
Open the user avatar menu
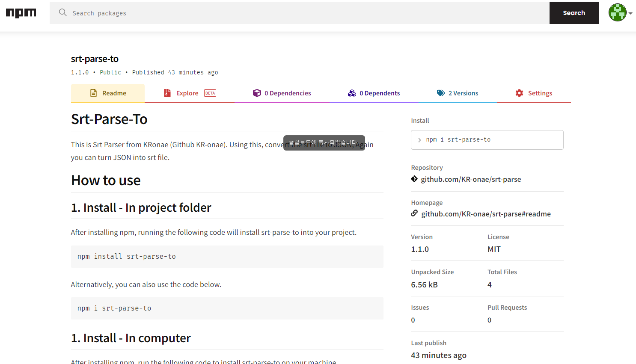[x=618, y=12]
